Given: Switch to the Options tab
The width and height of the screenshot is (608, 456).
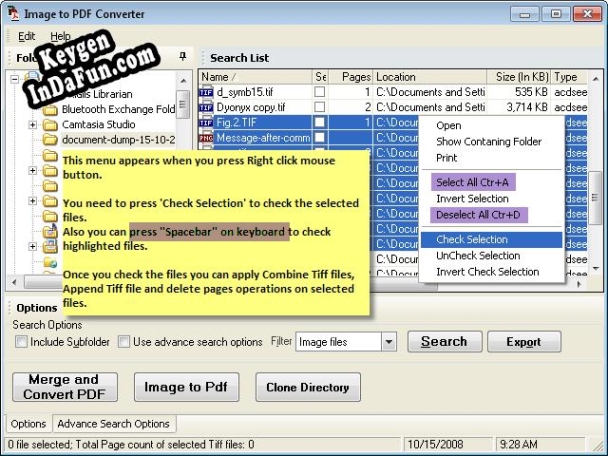Looking at the screenshot, I should click(28, 424).
